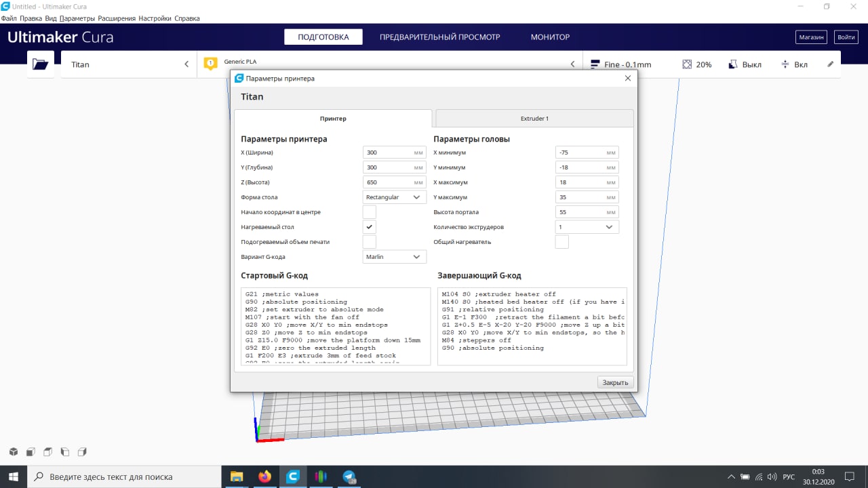868x488 pixels.
Task: Collapse the material panel chevron
Action: 572,64
